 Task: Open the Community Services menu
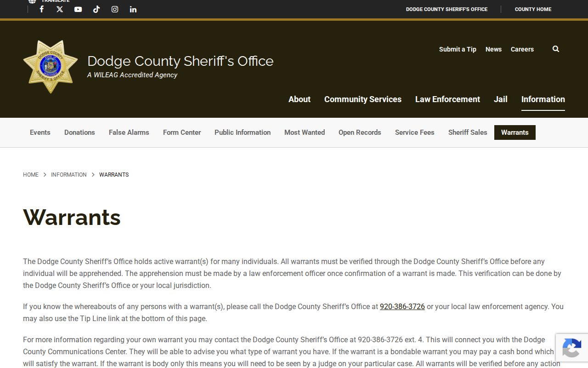point(363,99)
